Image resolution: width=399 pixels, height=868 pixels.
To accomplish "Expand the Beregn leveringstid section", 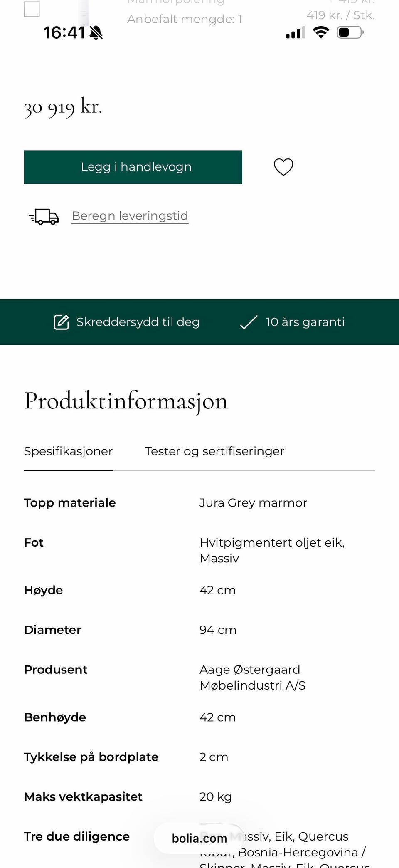I will (x=130, y=216).
